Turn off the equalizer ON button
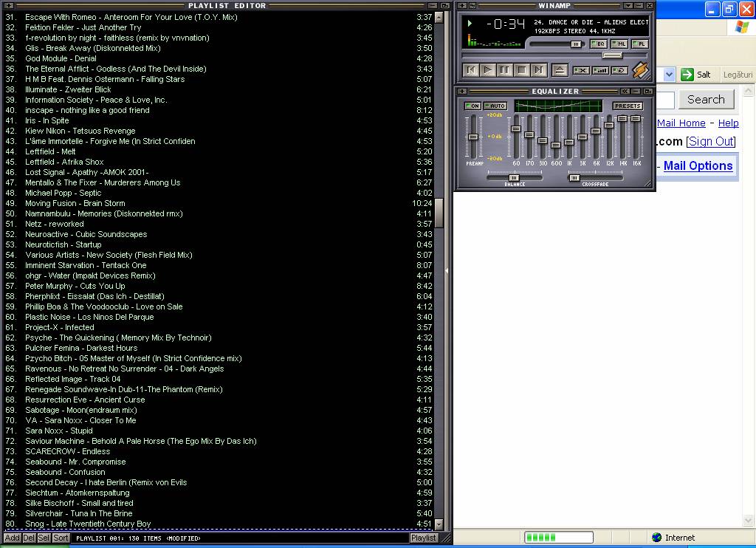The height and width of the screenshot is (548, 756). point(472,106)
